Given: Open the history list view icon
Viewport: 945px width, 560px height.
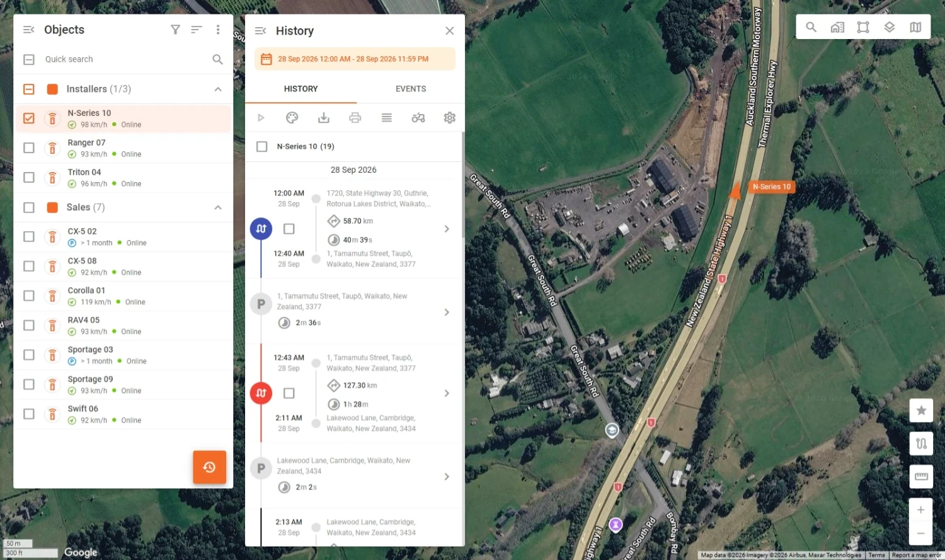Looking at the screenshot, I should coord(387,118).
